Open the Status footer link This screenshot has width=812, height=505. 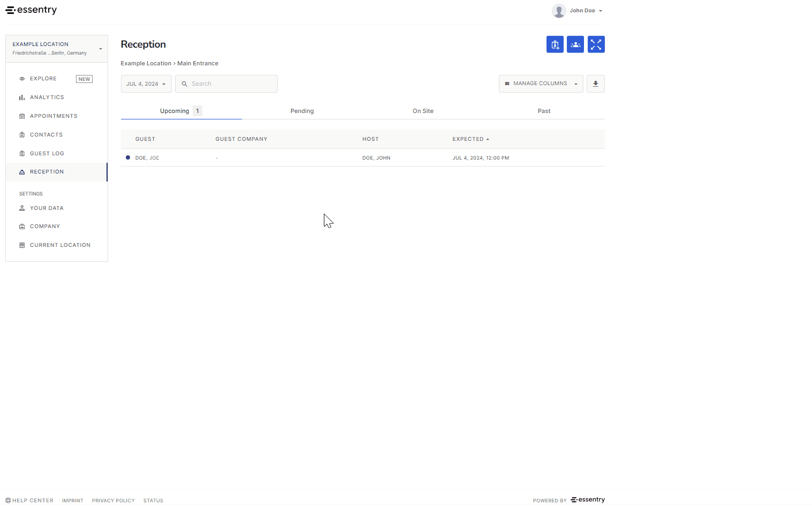[x=153, y=501]
